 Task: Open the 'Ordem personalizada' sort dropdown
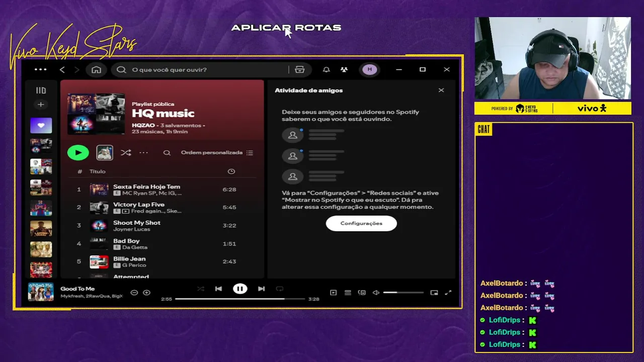pyautogui.click(x=217, y=152)
